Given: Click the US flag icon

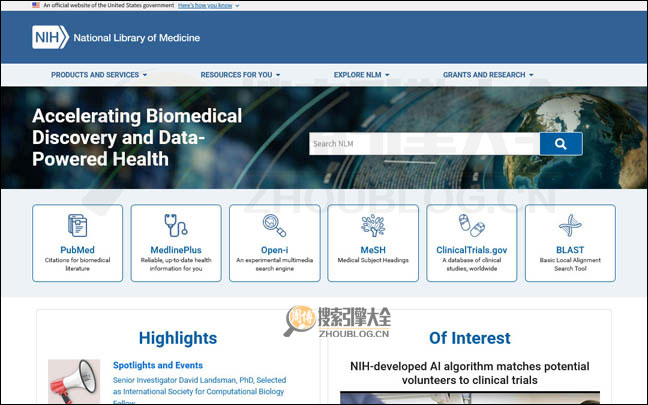Looking at the screenshot, I should tap(36, 5).
